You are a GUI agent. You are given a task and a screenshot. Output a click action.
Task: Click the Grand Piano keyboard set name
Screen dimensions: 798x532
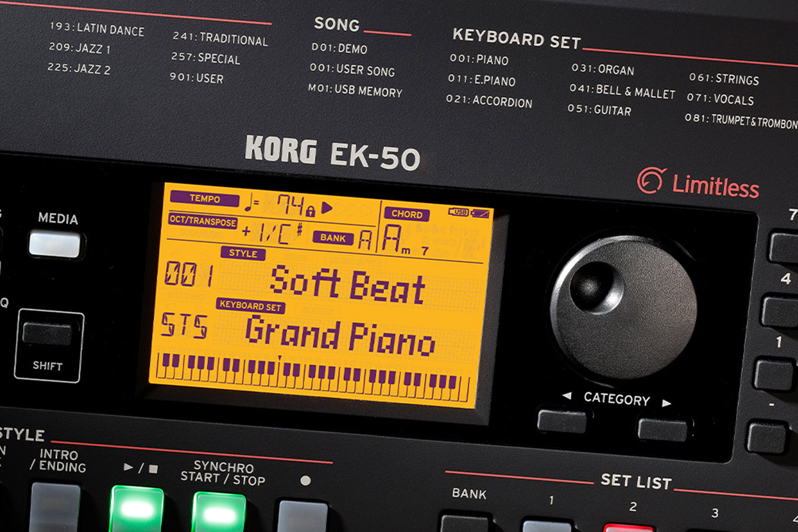coord(340,335)
